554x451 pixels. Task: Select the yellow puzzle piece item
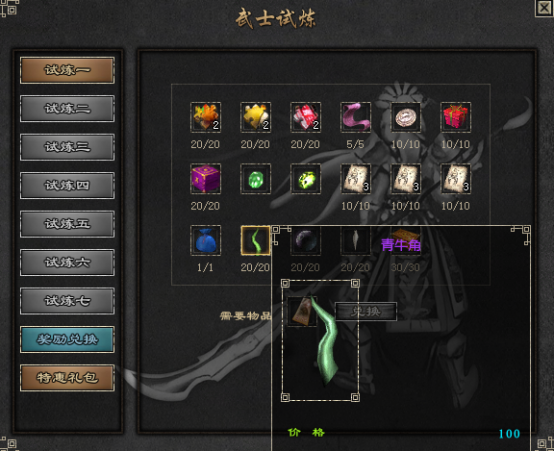click(x=255, y=117)
